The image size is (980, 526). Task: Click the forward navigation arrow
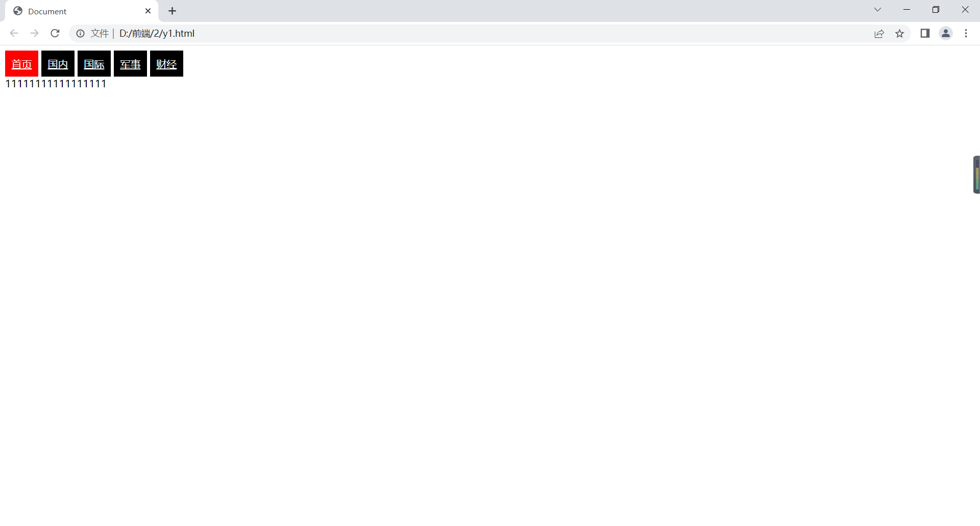point(34,33)
